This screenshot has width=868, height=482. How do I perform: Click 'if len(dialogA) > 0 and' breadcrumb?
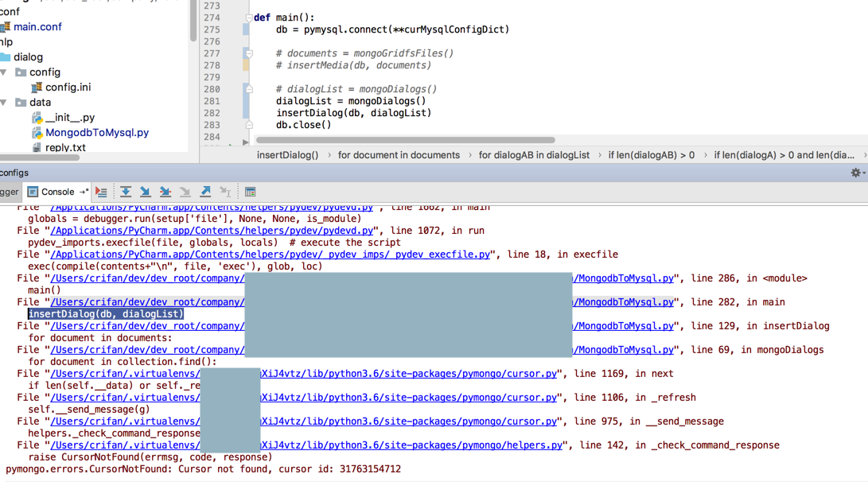784,155
